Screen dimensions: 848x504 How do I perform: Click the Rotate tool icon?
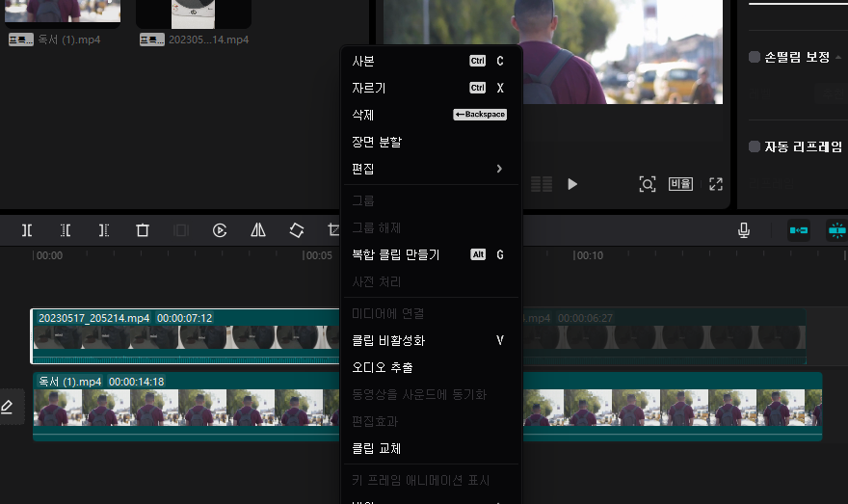297,230
